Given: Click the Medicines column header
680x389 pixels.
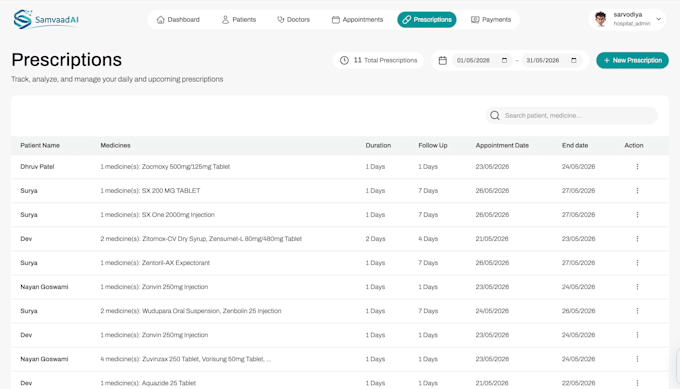Looking at the screenshot, I should pyautogui.click(x=115, y=145).
